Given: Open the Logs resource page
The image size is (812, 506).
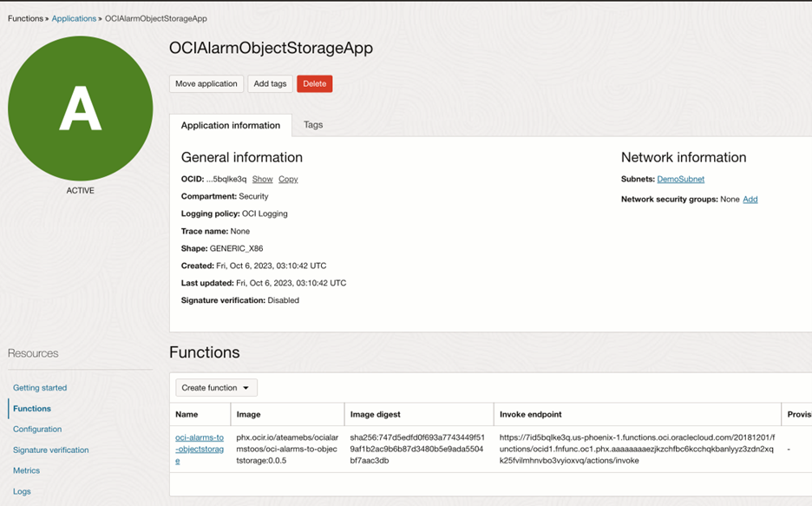Looking at the screenshot, I should tap(22, 491).
